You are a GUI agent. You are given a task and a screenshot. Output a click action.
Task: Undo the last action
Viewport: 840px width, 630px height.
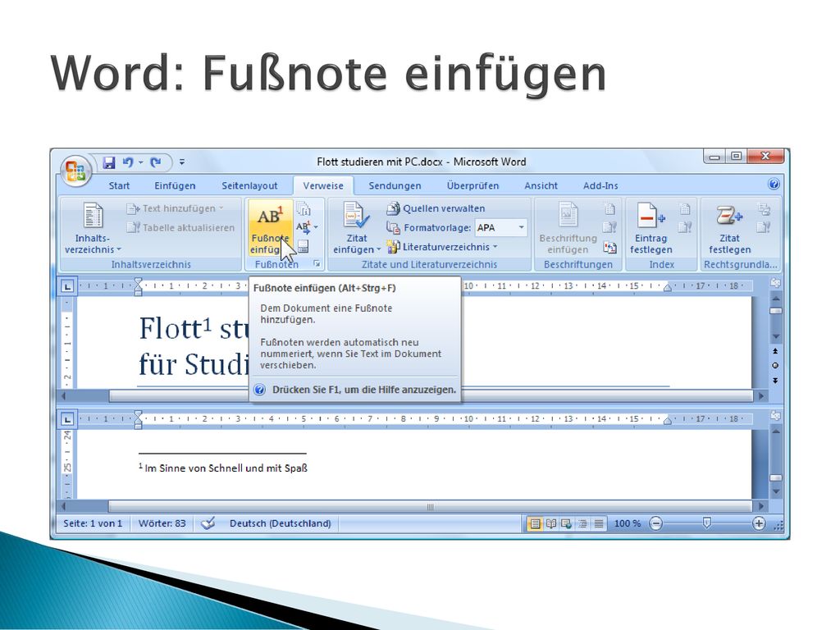[128, 162]
